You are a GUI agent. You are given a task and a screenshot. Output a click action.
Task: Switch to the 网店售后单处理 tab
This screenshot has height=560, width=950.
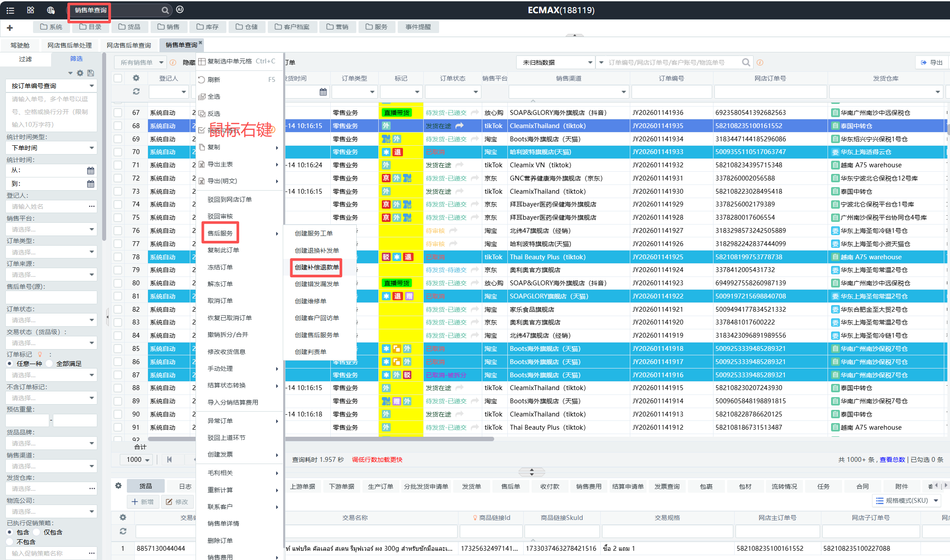tap(70, 45)
